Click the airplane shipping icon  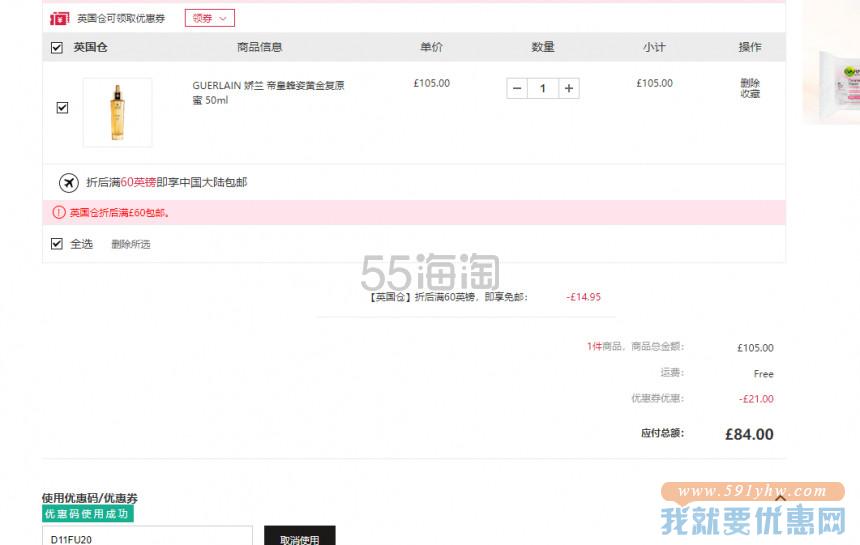coord(69,183)
